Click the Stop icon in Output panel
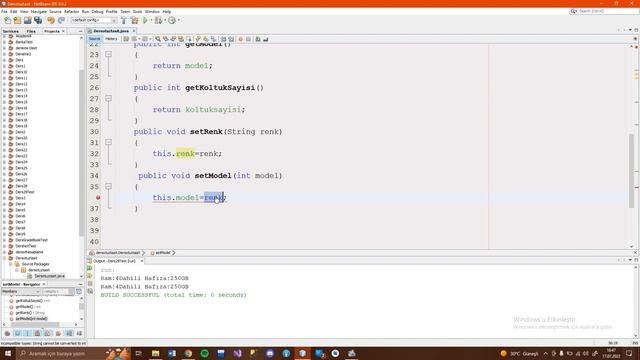 coord(90,284)
